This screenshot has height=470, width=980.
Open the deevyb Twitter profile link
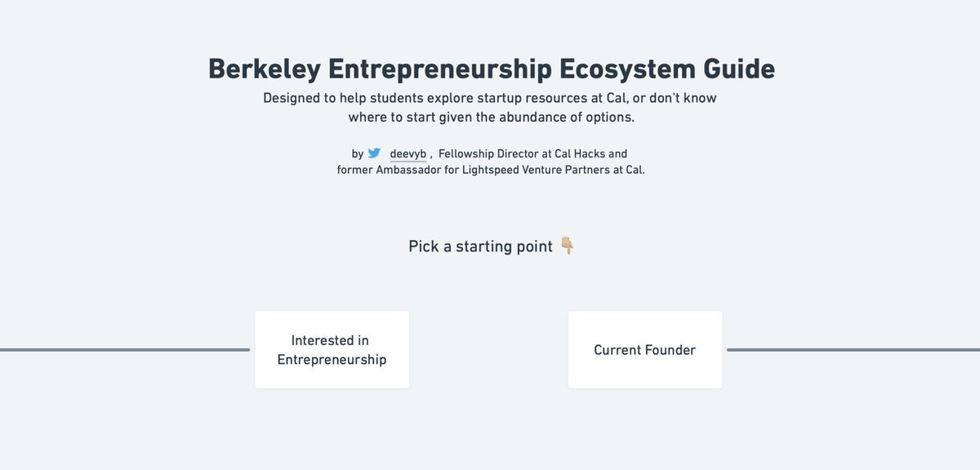tap(408, 153)
